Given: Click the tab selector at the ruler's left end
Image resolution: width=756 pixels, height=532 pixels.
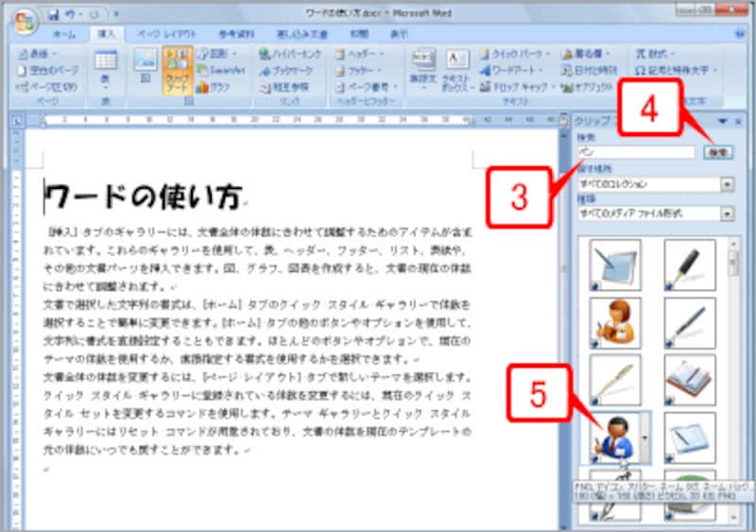Looking at the screenshot, I should click(x=16, y=121).
